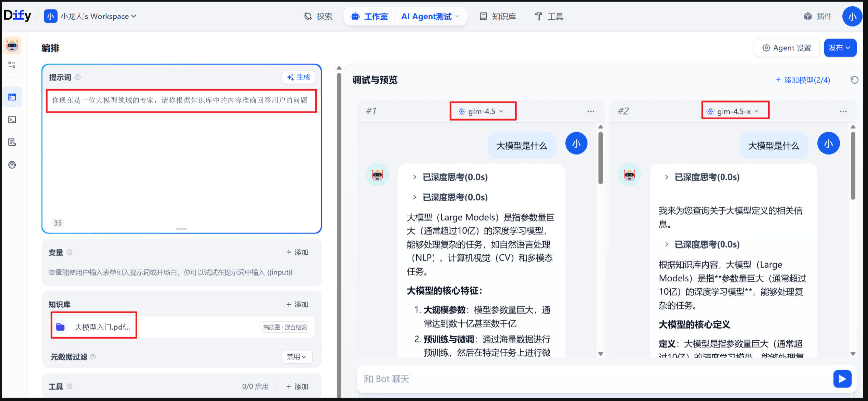The width and height of the screenshot is (868, 401).
Task: Click the 大模型的核心定义 heading in panel #2
Action: coord(694,324)
